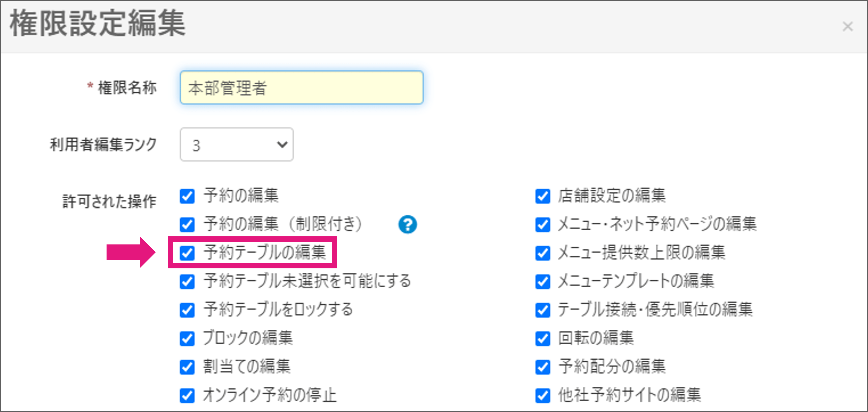Click the 権限設定編集 dialog title
The width and height of the screenshot is (868, 412).
click(x=98, y=23)
